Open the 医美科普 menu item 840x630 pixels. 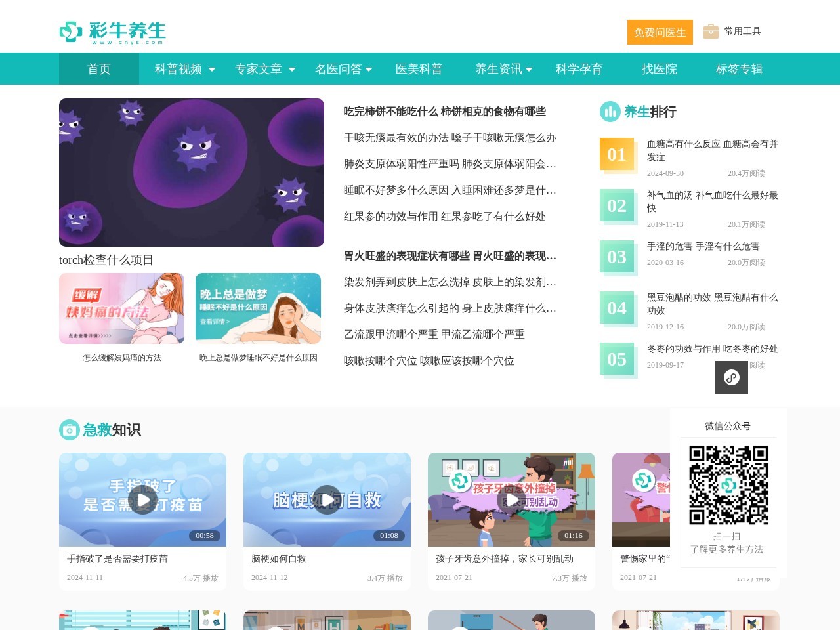[x=419, y=68]
